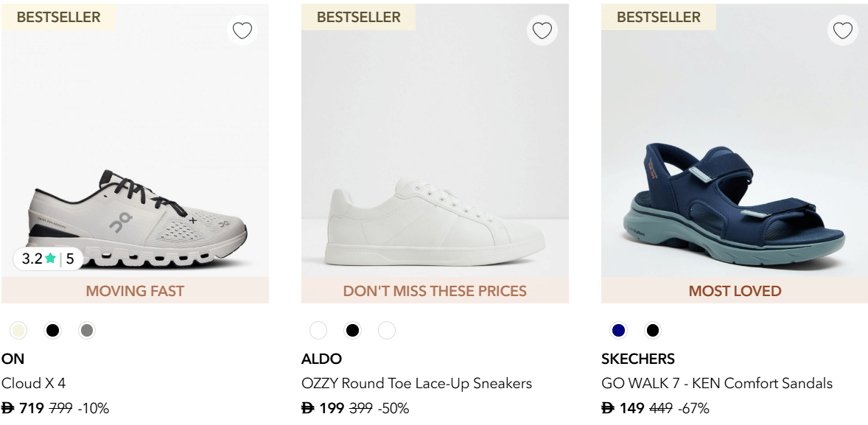Pick grey color swatch for Cloud X 4
868x425 pixels.
[x=86, y=331]
